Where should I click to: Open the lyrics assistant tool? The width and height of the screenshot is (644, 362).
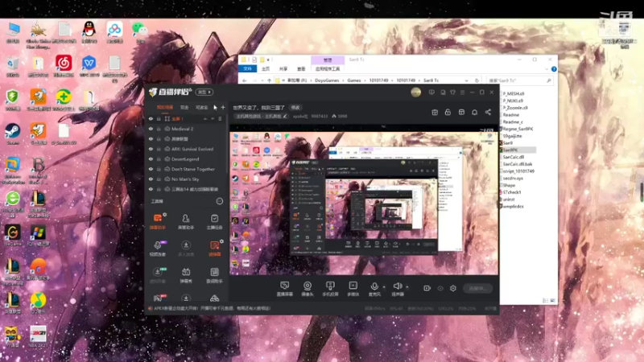pos(214,274)
